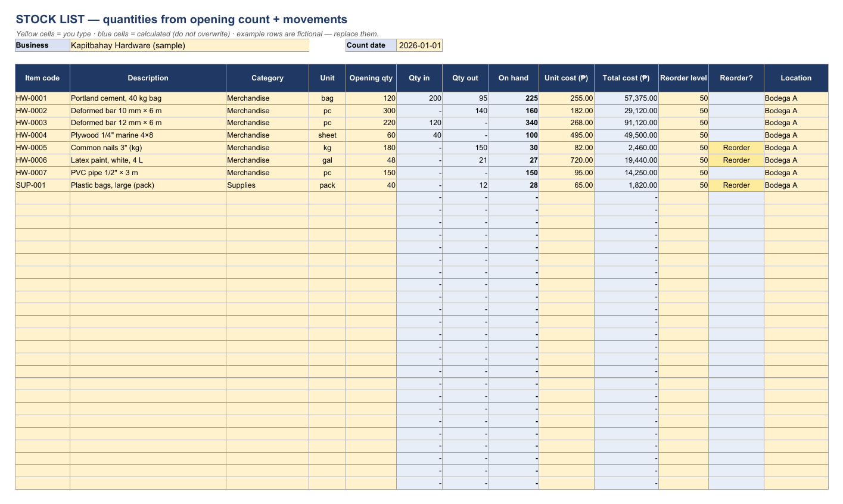Screen dimensions: 843x504
Task: Select the STOCK LIST title text
Action: click(x=181, y=20)
